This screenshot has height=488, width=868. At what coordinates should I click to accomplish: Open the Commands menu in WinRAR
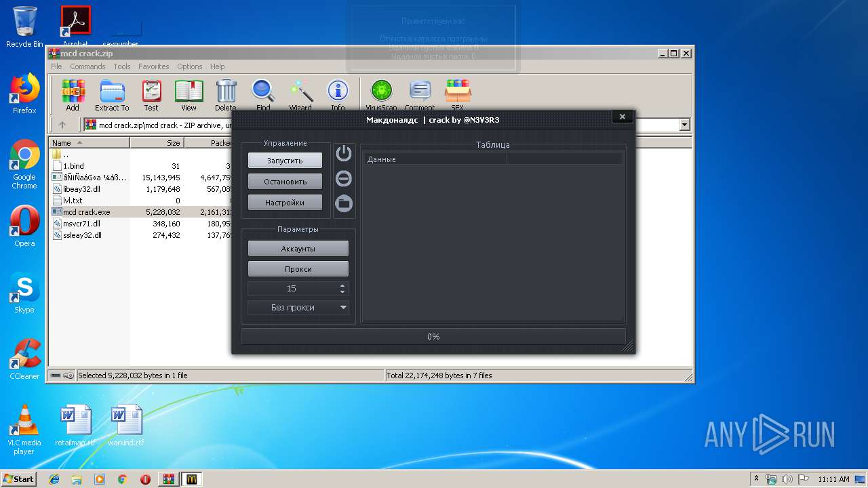tap(87, 66)
